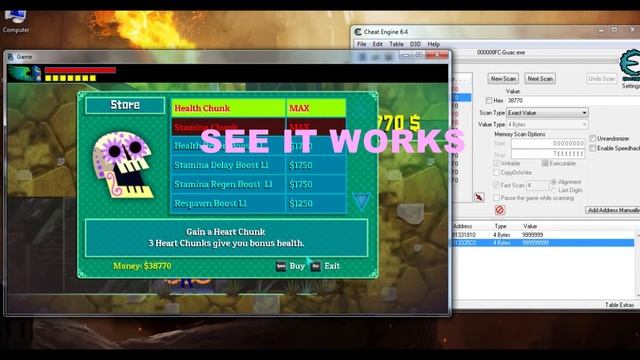Image resolution: width=640 pixels, height=360 pixels.
Task: Enable Pause the game while scanning
Action: pyautogui.click(x=496, y=198)
